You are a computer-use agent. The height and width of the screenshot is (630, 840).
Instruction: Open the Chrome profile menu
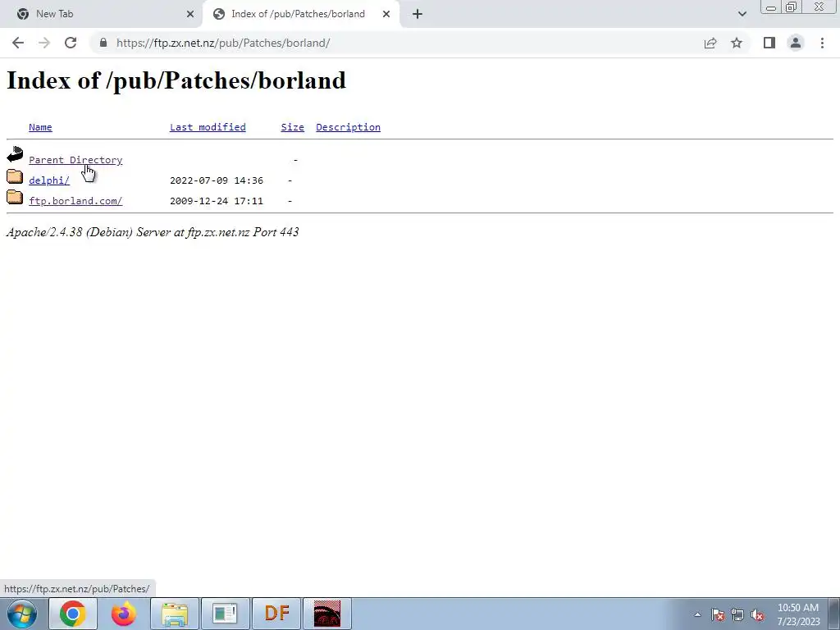pos(796,43)
